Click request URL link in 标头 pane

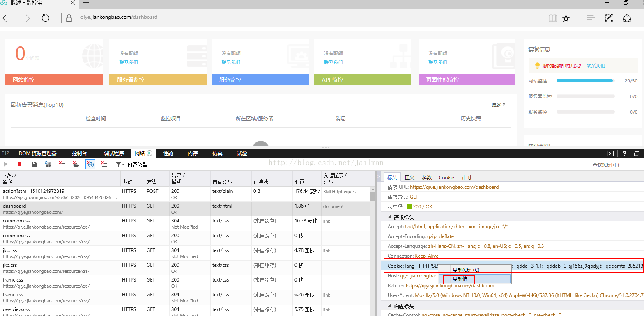pyautogui.click(x=454, y=187)
